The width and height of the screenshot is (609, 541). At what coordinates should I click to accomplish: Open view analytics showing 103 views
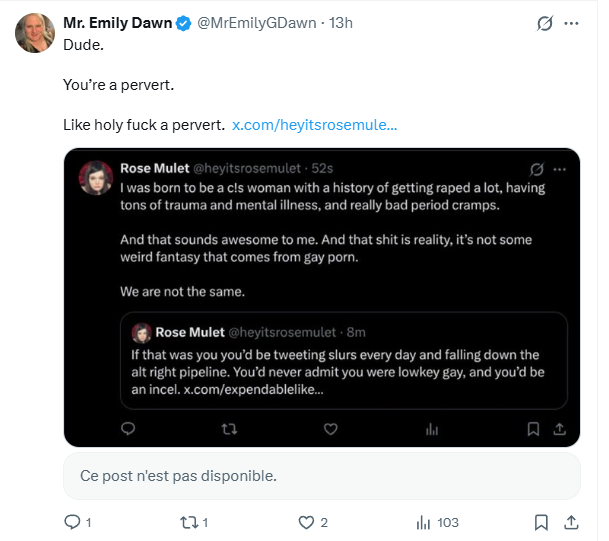click(424, 522)
